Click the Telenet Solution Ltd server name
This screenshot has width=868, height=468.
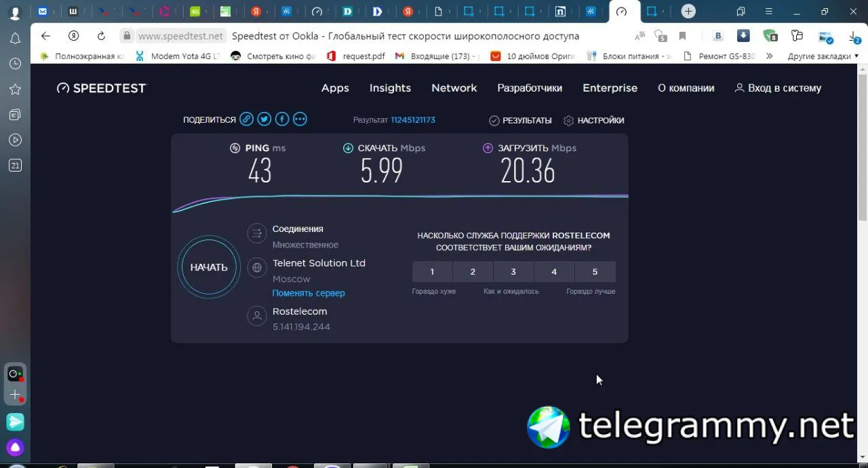point(319,263)
